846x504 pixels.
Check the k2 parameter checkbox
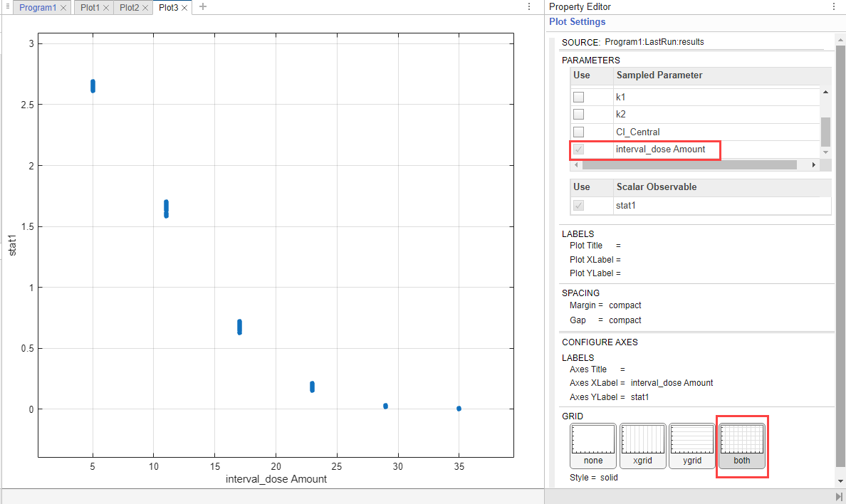click(578, 115)
